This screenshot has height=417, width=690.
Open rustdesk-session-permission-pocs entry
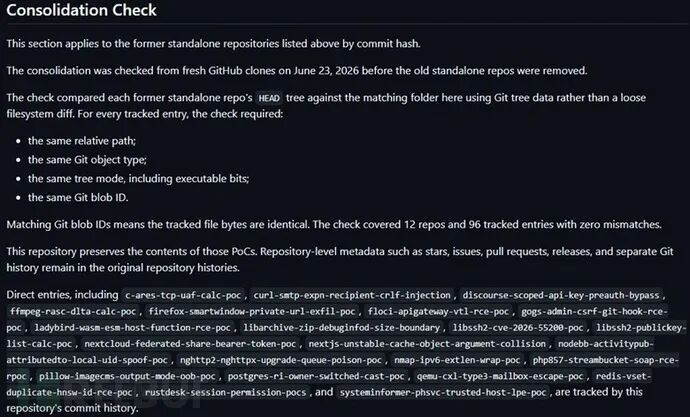225,392
